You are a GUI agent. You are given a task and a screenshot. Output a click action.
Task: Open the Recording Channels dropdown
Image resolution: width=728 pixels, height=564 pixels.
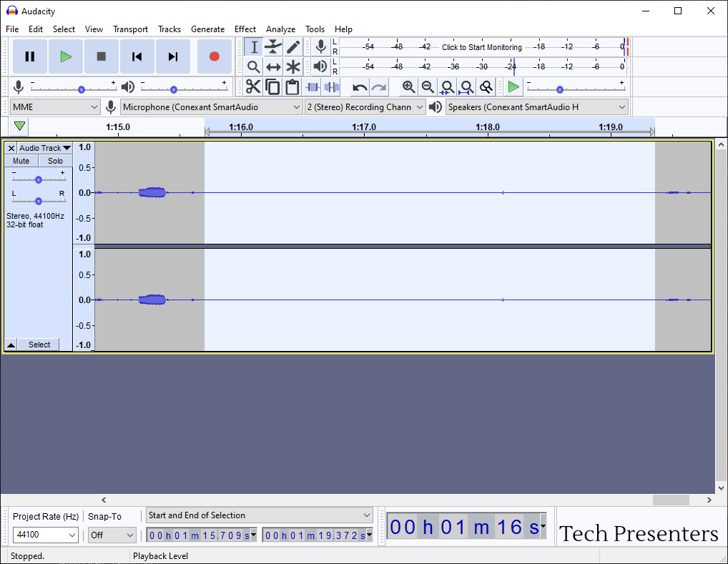[365, 107]
